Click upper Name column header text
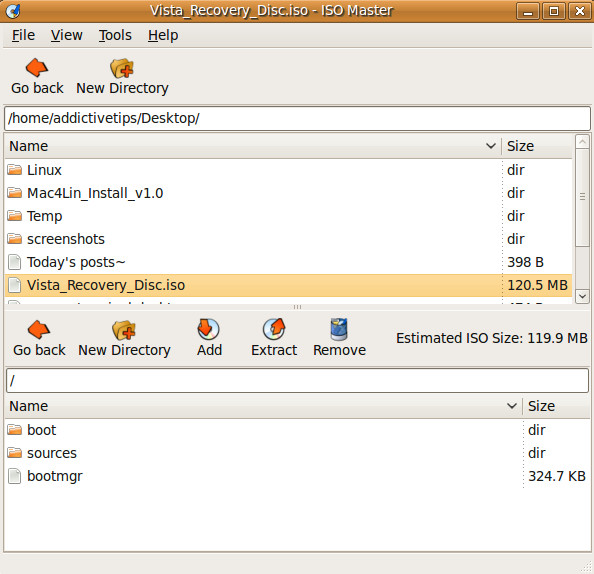 [29, 146]
